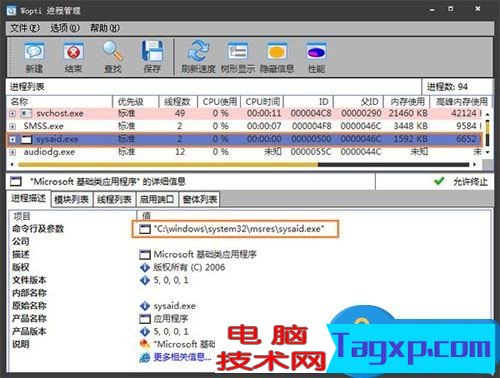Open the 帮助(H) menu
Viewport: 500px width, 378px height.
click(105, 28)
